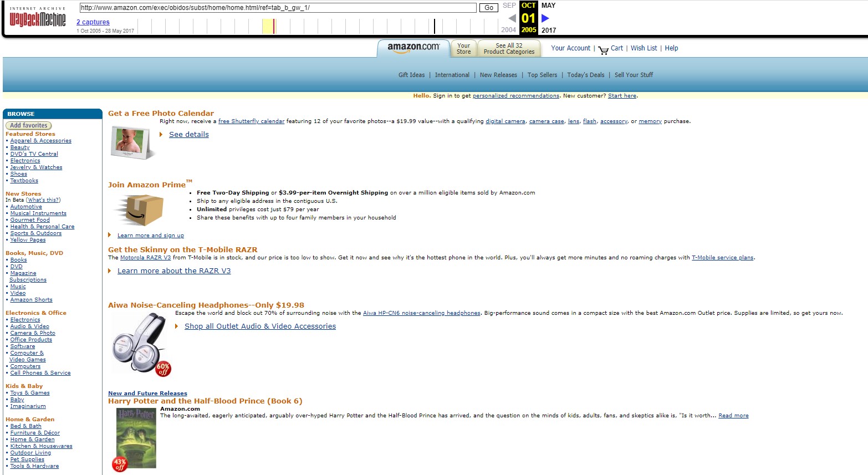Viewport: 868px width, 475px height.
Task: Click the 43% off badge
Action: pos(120,464)
